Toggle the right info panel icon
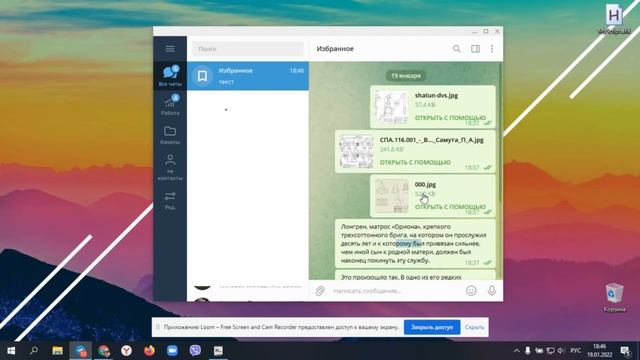 coord(475,49)
